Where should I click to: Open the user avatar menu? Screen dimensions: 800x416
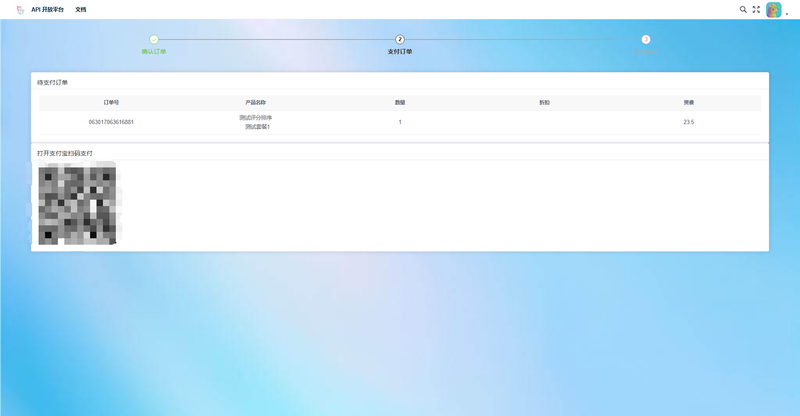773,10
